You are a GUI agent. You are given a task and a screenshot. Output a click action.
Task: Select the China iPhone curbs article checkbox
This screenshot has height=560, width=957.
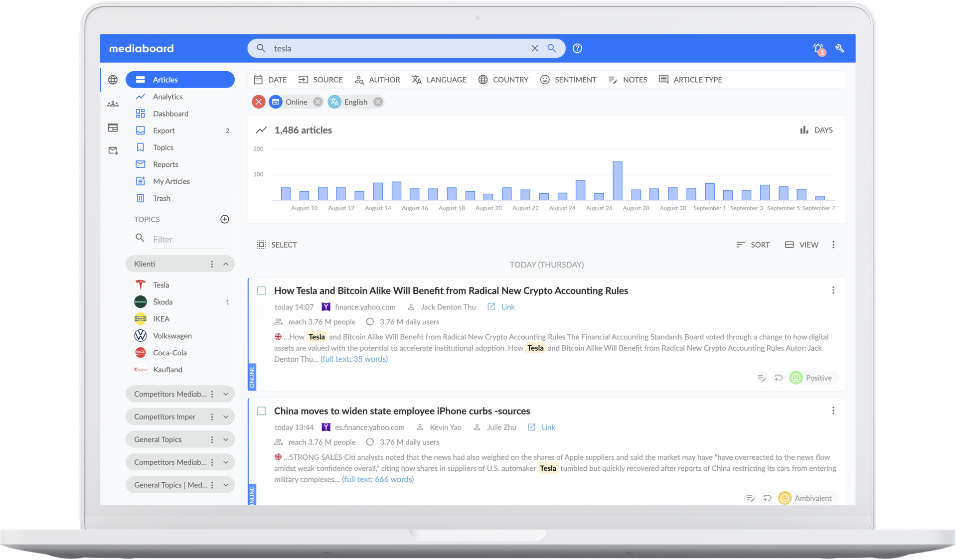tap(261, 411)
